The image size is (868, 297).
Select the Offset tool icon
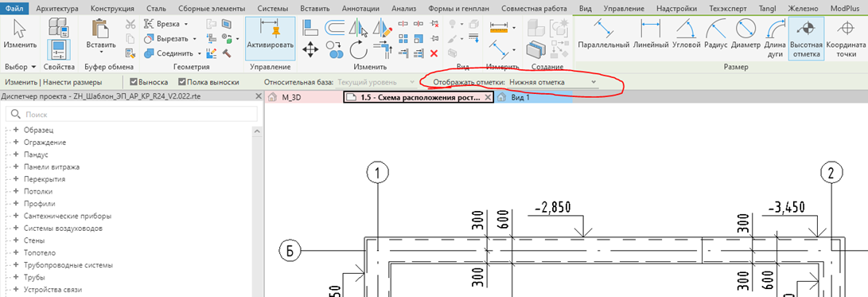click(x=335, y=27)
